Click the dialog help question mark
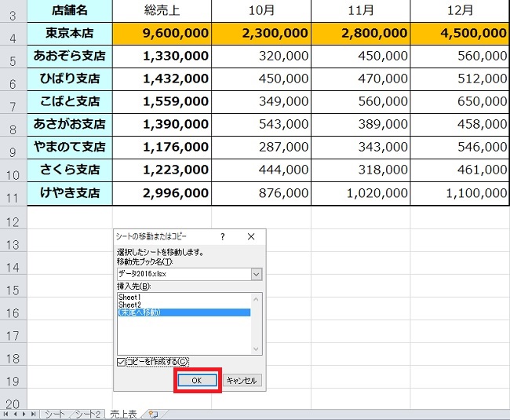The image size is (510, 420). (x=223, y=236)
